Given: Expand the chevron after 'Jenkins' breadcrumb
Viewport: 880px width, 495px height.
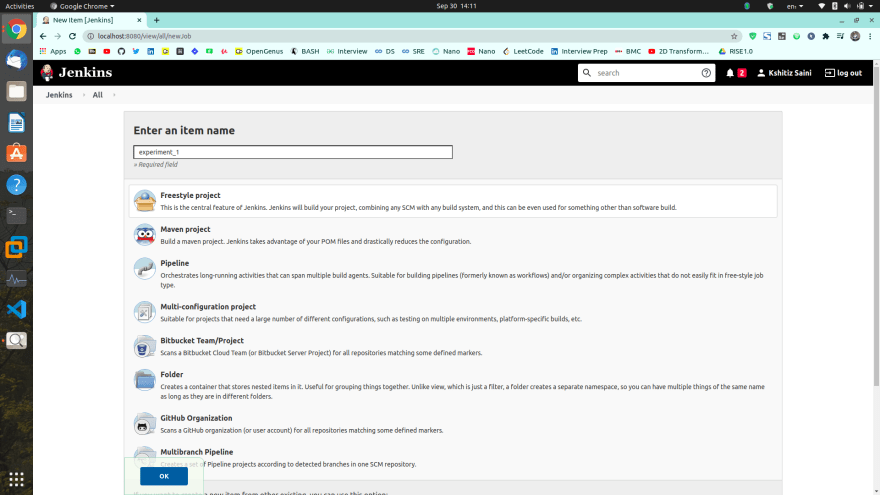Looking at the screenshot, I should point(84,95).
